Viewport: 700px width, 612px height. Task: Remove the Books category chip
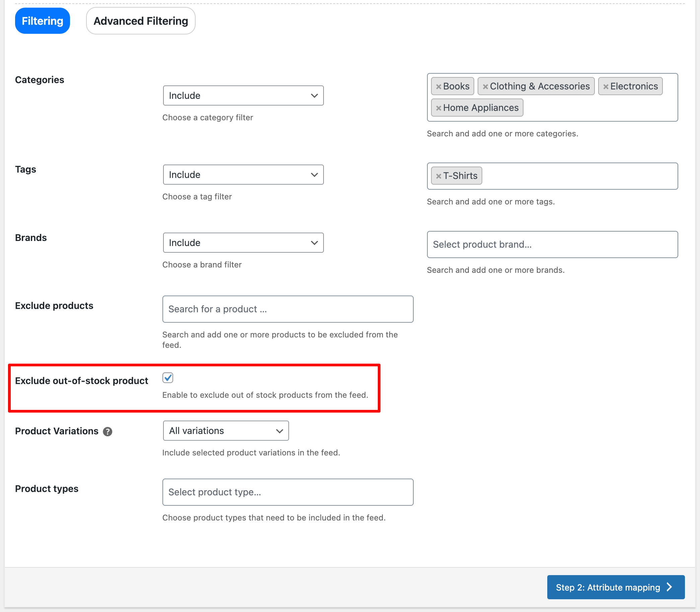tap(439, 86)
